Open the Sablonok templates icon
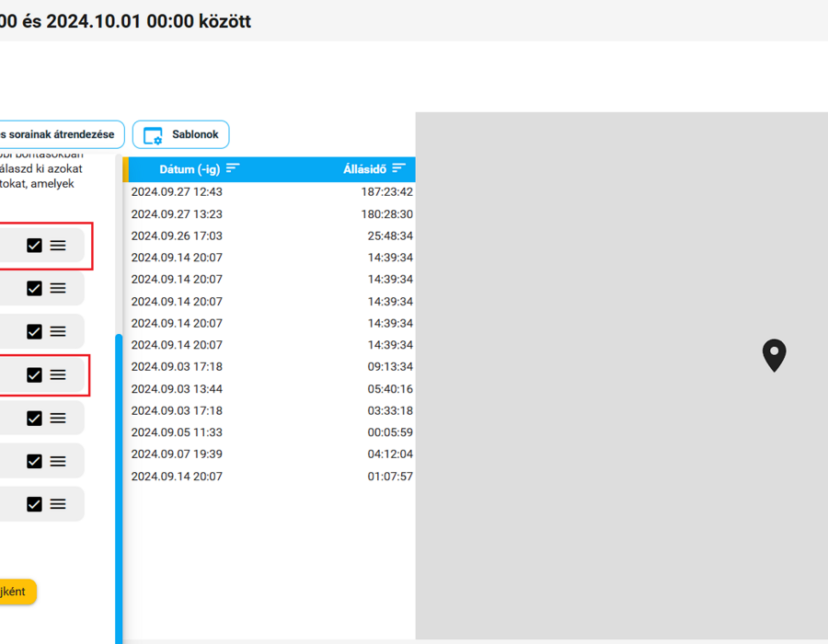The height and width of the screenshot is (644, 828). 153,135
